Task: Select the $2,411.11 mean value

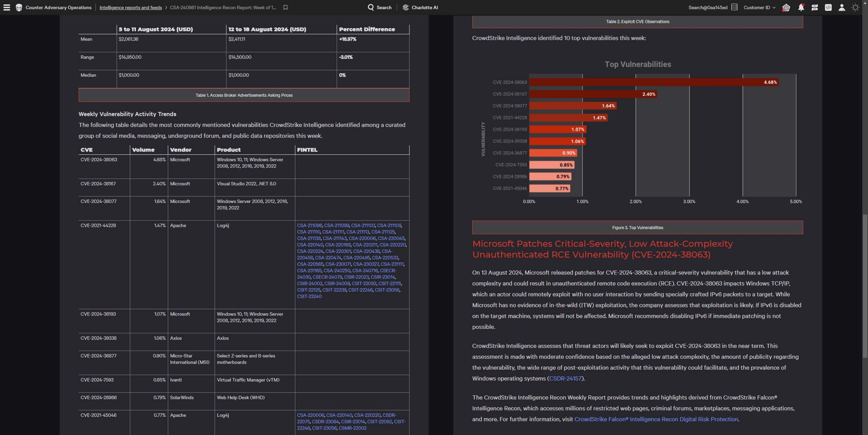Action: coord(237,39)
